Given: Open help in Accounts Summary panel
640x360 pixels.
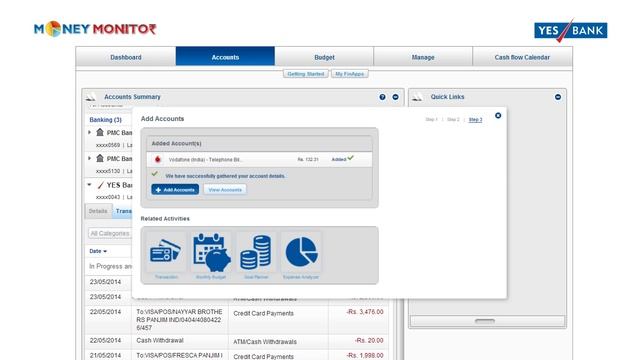Looking at the screenshot, I should [x=382, y=97].
